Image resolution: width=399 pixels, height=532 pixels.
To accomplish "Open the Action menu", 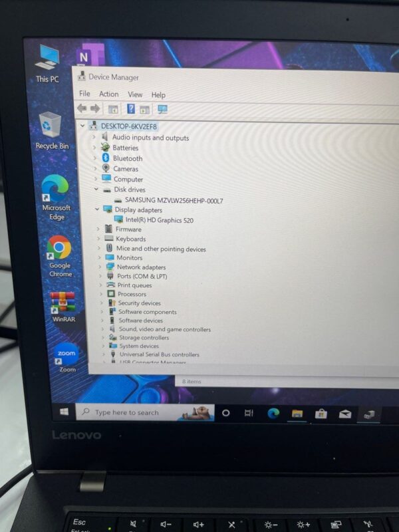I will click(108, 94).
